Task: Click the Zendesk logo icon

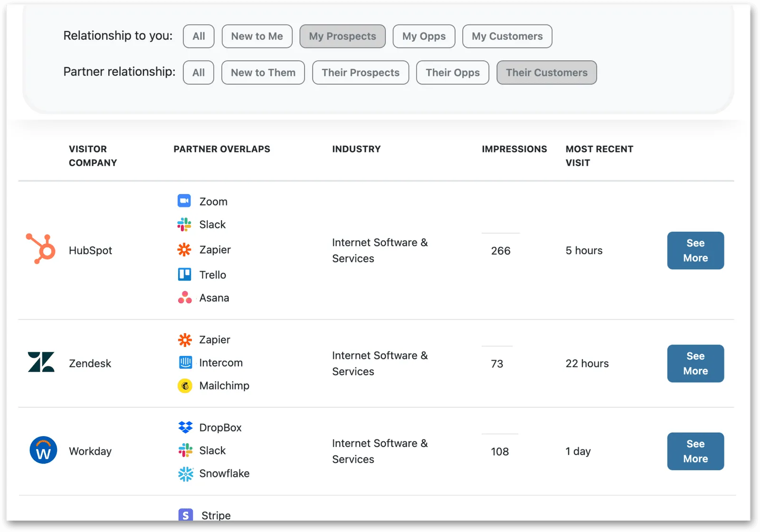Action: (41, 362)
